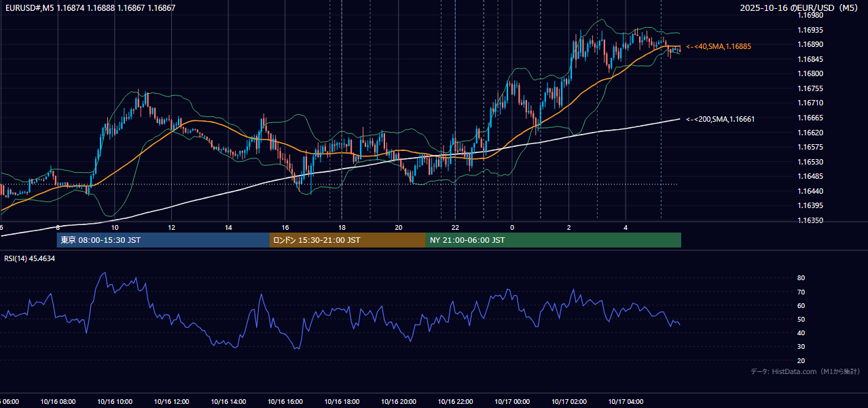Screen dimensions: 868x408
Task: Click price axis label 1.16755
Action: 811,88
